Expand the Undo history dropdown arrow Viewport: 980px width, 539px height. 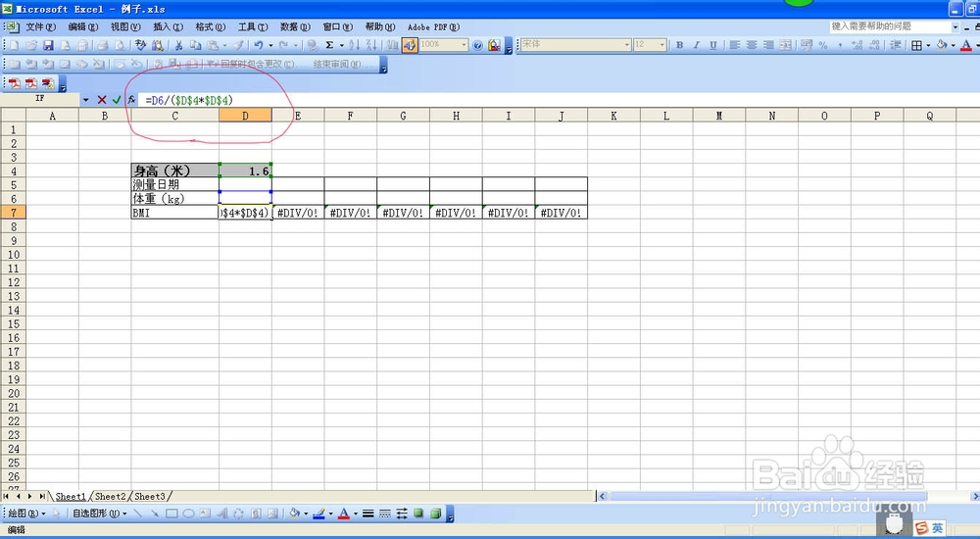(270, 45)
